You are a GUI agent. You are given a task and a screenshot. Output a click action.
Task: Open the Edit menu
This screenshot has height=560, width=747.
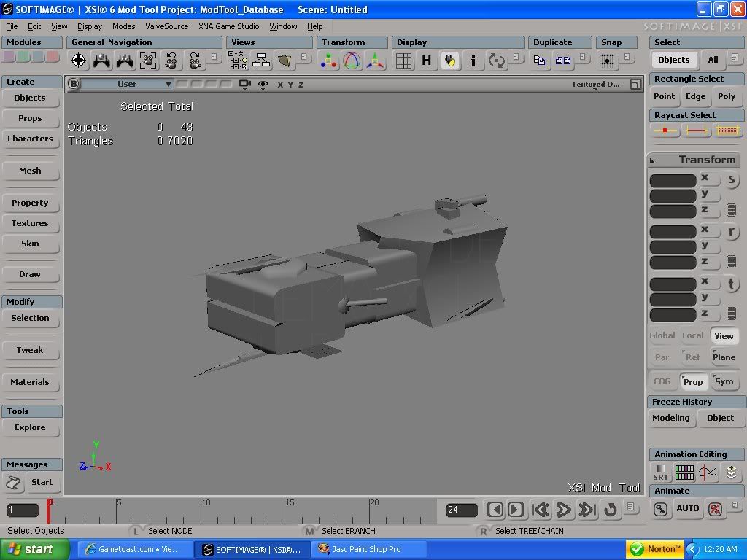click(34, 26)
